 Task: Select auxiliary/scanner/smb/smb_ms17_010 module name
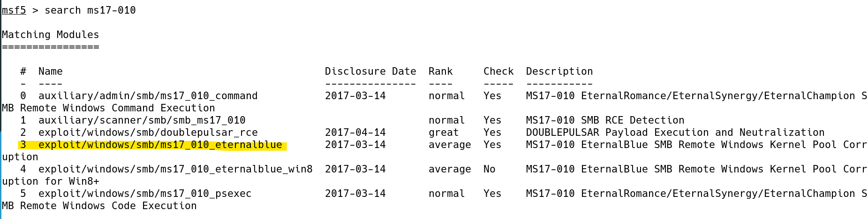142,120
